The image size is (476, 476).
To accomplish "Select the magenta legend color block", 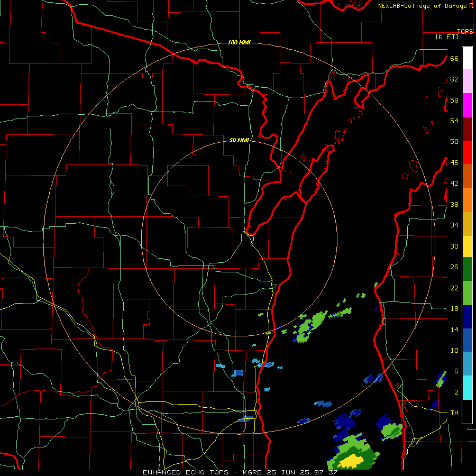I will (x=467, y=105).
